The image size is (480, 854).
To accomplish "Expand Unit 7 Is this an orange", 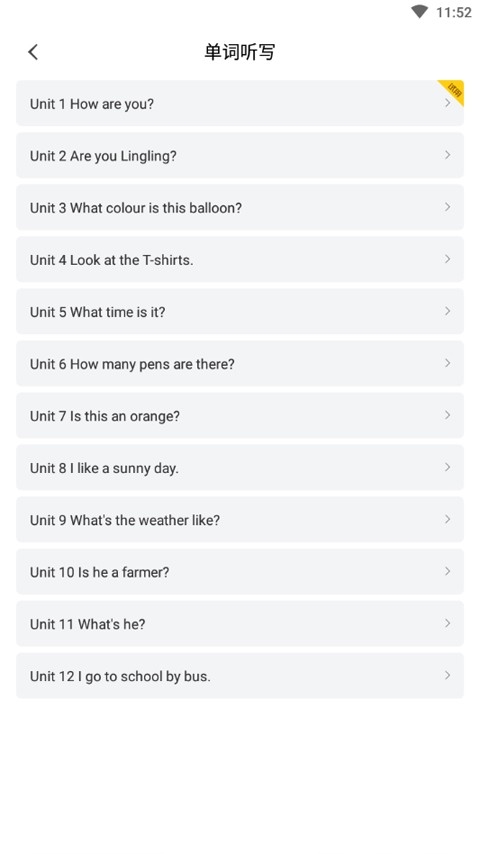I will pyautogui.click(x=240, y=416).
